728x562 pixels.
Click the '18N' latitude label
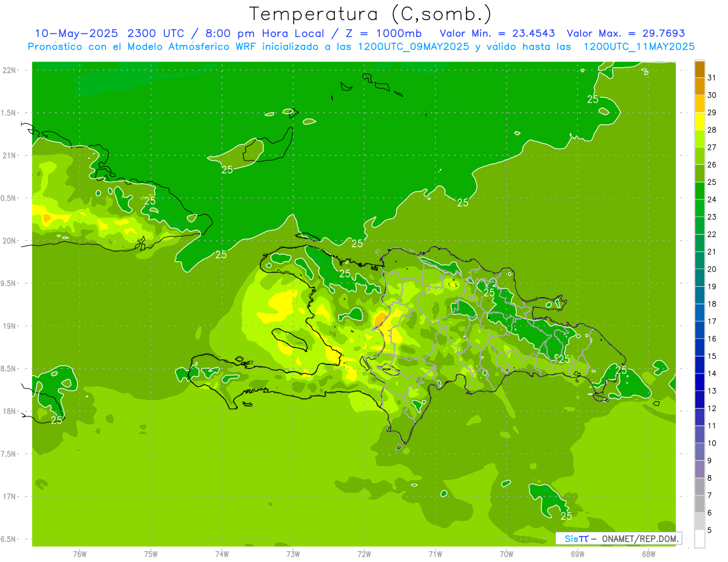pos(10,411)
